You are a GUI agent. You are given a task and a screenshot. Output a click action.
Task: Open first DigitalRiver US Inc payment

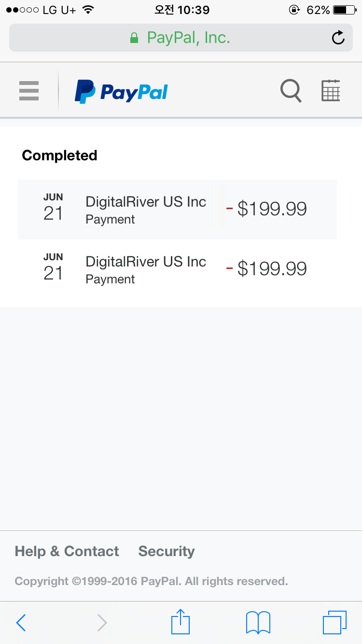146,209
